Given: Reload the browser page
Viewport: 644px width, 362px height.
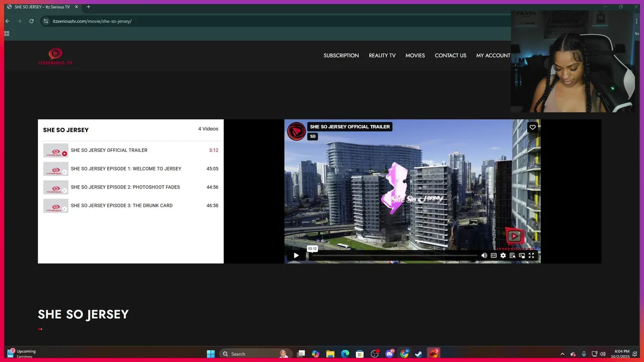Looking at the screenshot, I should click(x=31, y=21).
